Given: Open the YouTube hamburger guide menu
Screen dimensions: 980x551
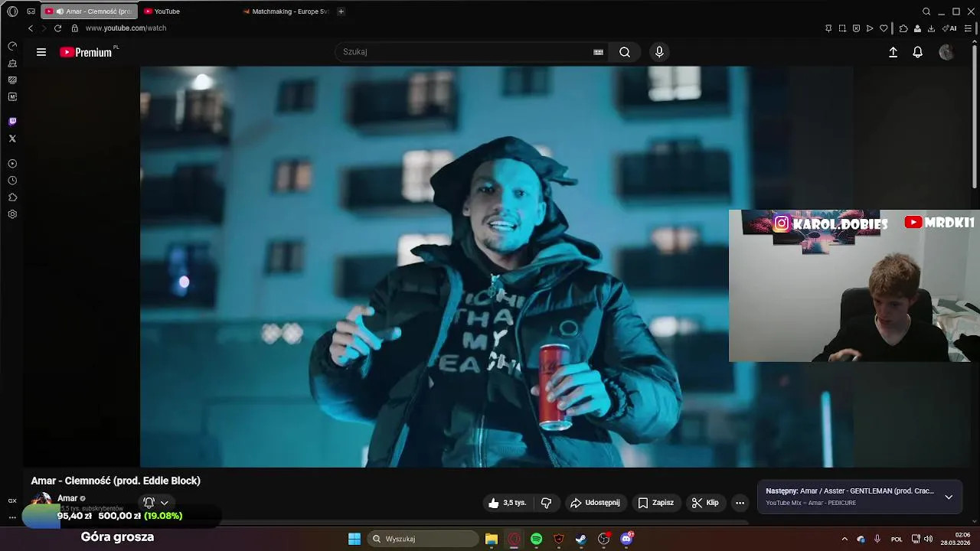Looking at the screenshot, I should pyautogui.click(x=41, y=52).
